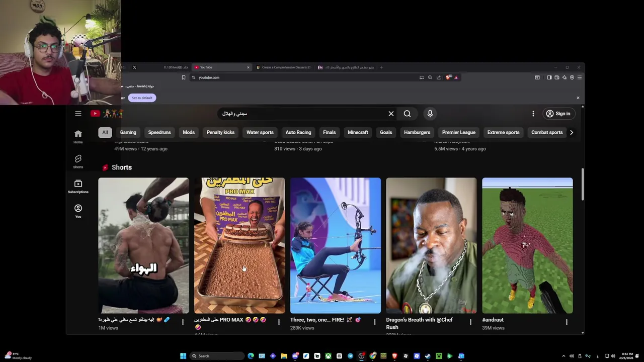Viewport: 644px width, 362px height.
Task: Open Minecraft from the taskbar
Action: click(x=439, y=356)
